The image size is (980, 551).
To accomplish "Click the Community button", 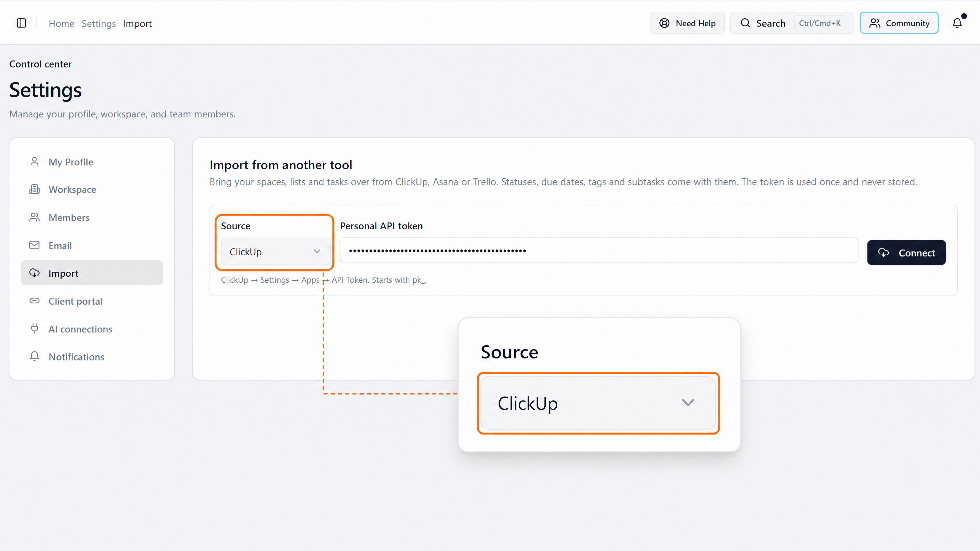I will (x=899, y=23).
